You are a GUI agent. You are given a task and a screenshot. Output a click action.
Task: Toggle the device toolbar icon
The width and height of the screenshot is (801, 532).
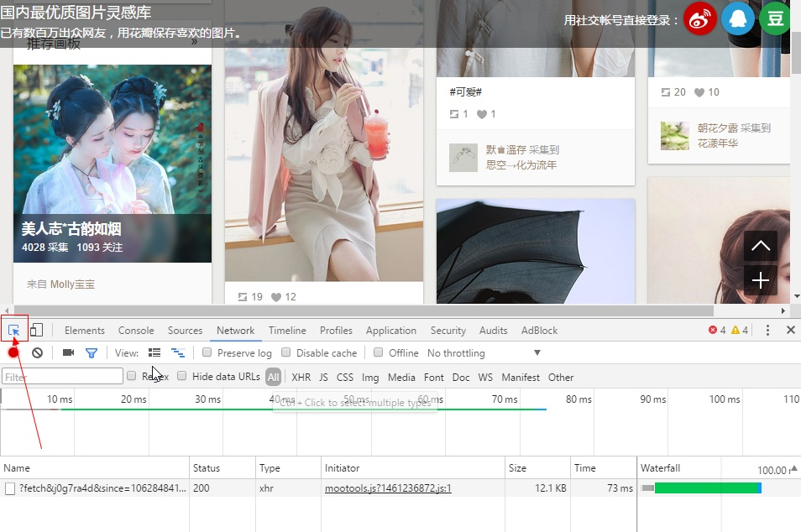pyautogui.click(x=36, y=331)
